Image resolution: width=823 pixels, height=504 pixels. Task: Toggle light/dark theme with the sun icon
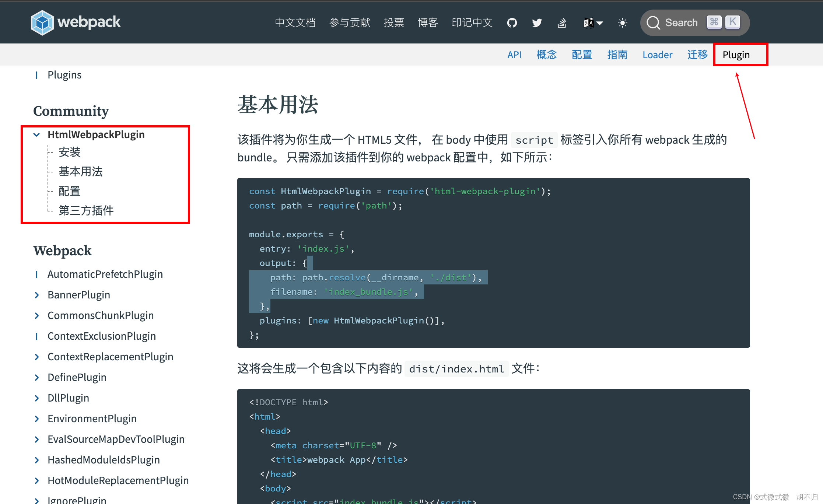tap(622, 22)
